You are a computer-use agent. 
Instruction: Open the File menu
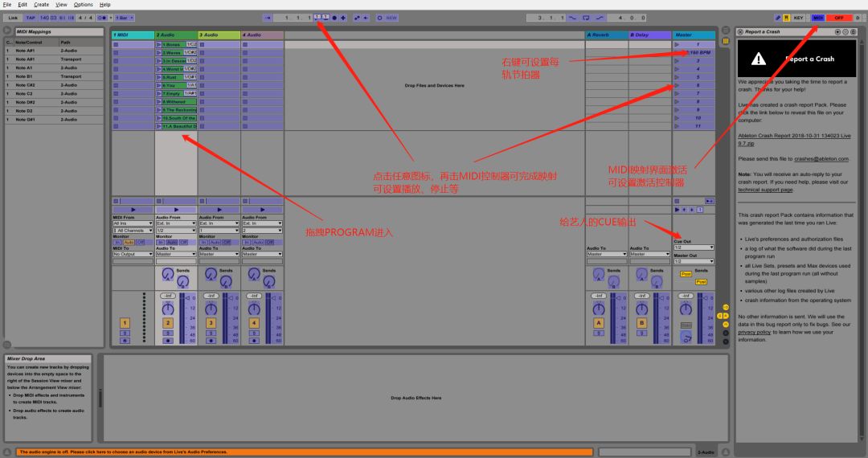click(x=7, y=5)
